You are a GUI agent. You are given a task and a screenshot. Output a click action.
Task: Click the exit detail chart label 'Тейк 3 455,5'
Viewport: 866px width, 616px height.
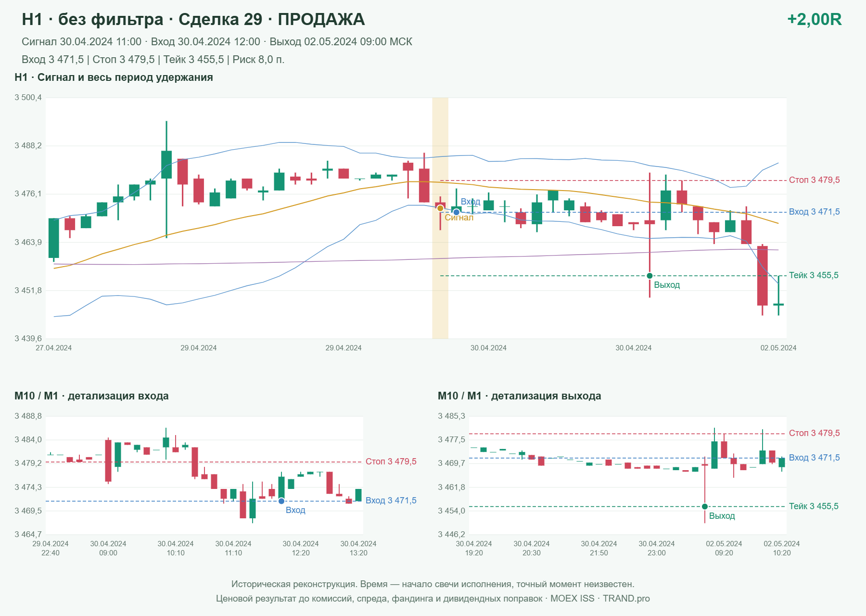click(x=814, y=506)
